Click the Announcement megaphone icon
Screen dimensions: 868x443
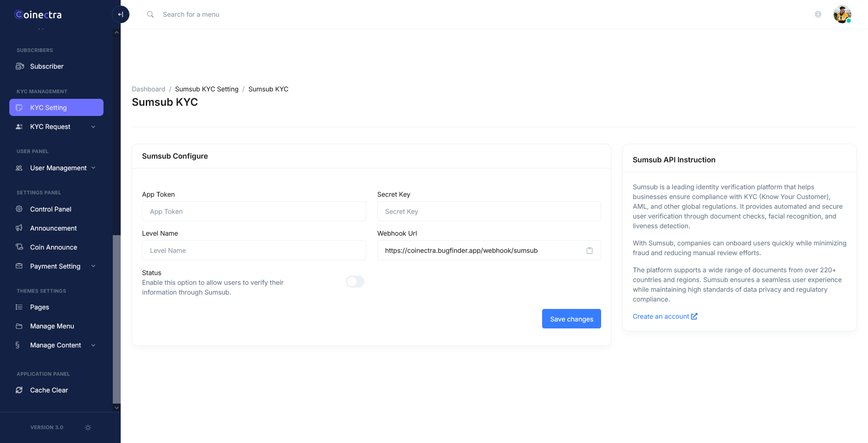pyautogui.click(x=19, y=228)
